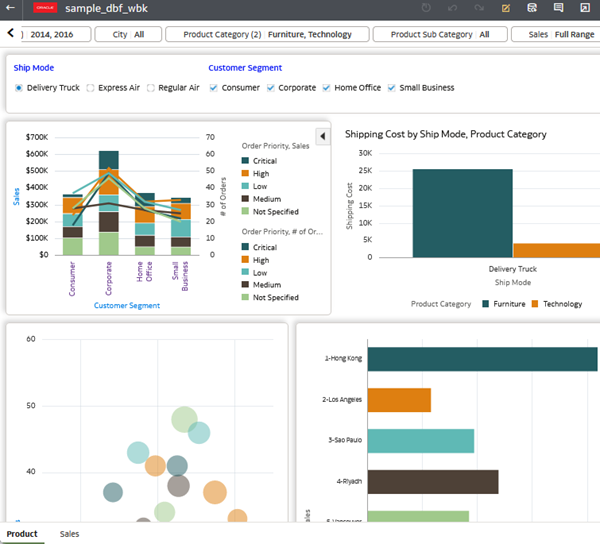This screenshot has width=600, height=544.
Task: Open the City filter dropdown
Action: tap(128, 34)
